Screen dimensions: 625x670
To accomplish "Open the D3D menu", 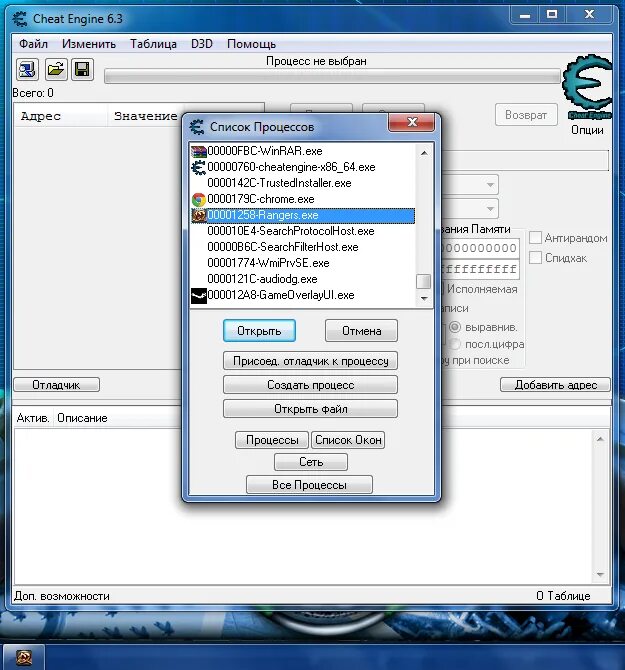I will click(x=202, y=44).
